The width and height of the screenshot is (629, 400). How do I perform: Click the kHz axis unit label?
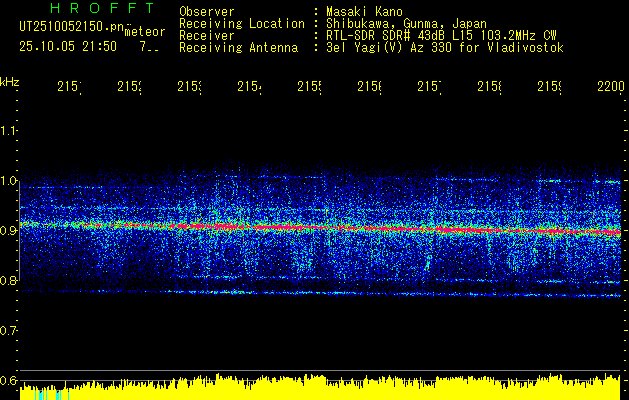coord(9,81)
